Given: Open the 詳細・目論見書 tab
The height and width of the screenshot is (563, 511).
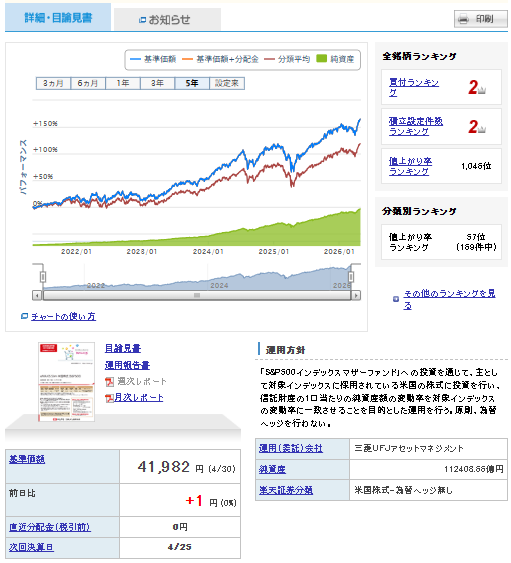Looking at the screenshot, I should pos(58,17).
